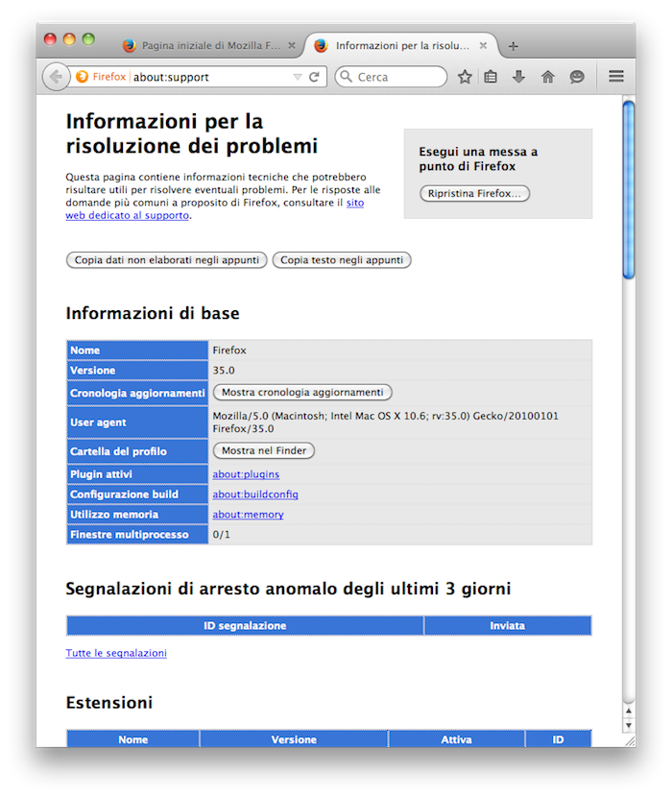Click the ID segnalazione column header
The width and height of the screenshot is (672, 797).
(x=245, y=626)
